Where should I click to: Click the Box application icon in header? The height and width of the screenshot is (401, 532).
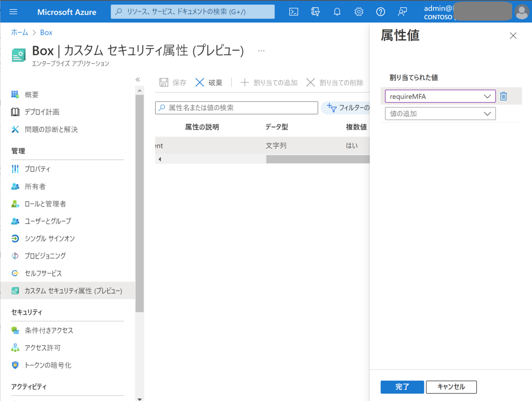(19, 55)
